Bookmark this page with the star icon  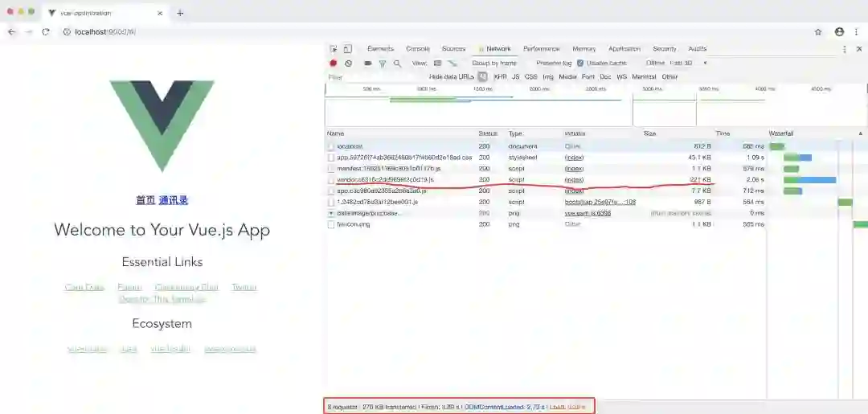818,32
